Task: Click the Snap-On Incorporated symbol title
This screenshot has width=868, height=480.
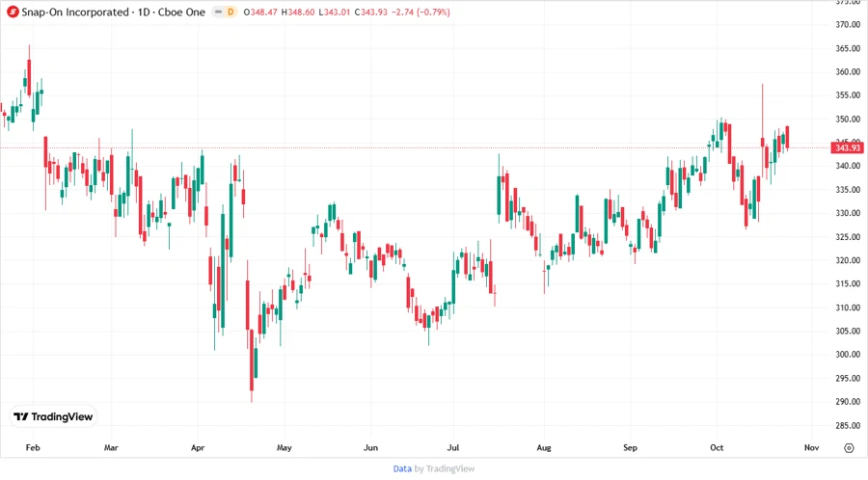Action: tap(74, 12)
